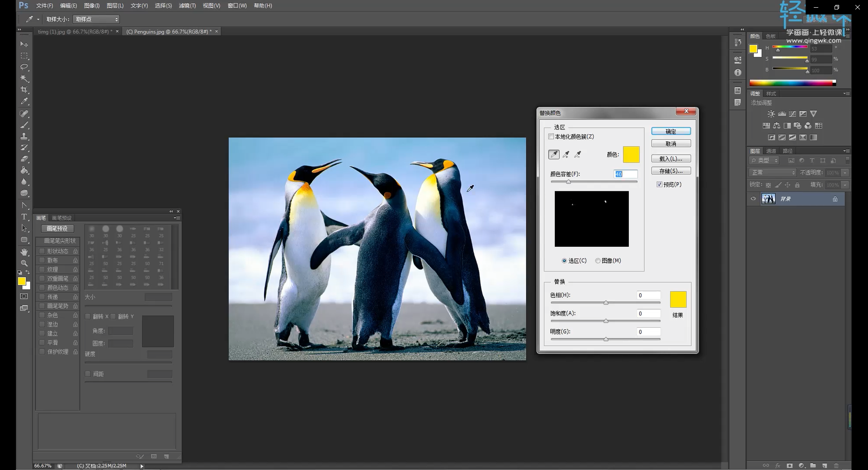Open the File menu
868x470 pixels.
tap(44, 6)
